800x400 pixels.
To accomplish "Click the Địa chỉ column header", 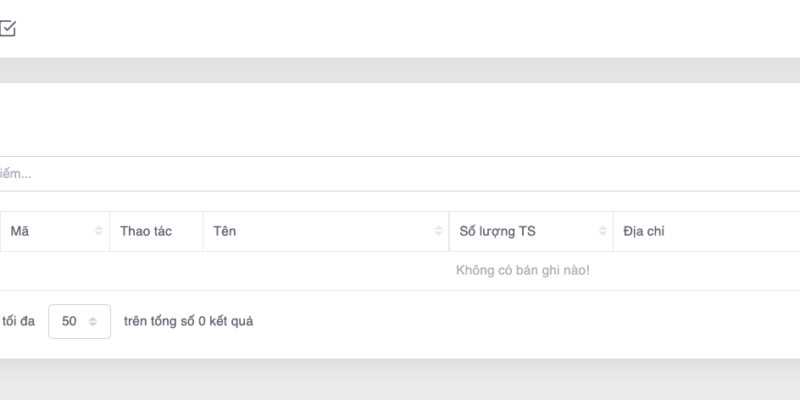I will pos(644,231).
